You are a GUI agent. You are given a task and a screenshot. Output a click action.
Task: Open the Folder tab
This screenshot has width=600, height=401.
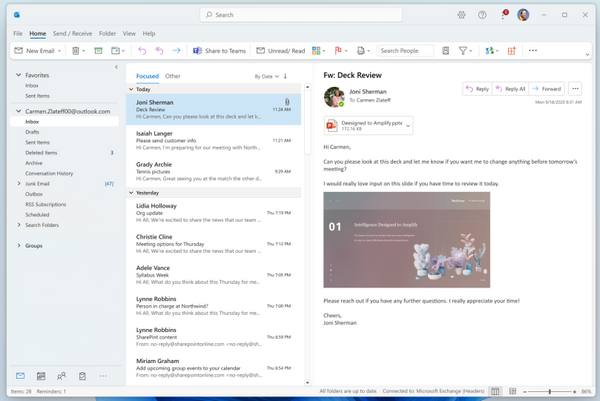click(x=108, y=34)
